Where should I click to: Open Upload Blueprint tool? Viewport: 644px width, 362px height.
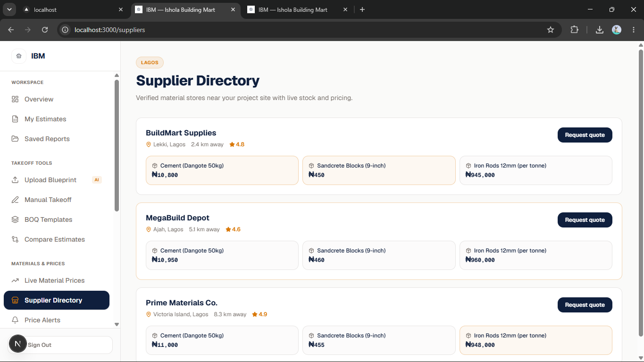[57, 180]
